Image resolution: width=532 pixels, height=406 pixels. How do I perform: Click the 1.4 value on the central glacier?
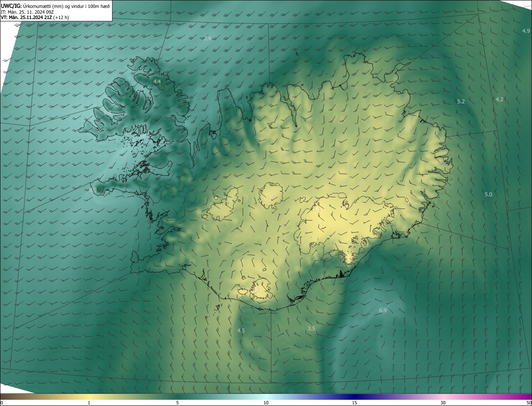271,198
